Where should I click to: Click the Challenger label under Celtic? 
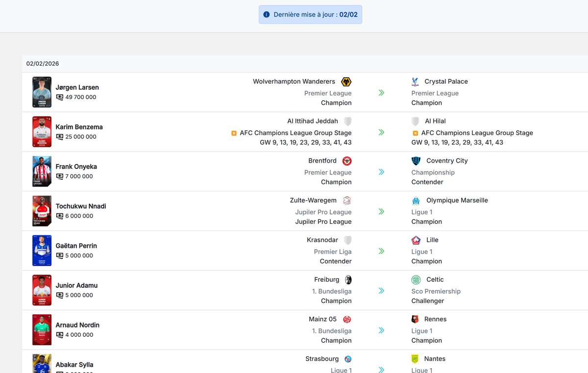pos(428,301)
